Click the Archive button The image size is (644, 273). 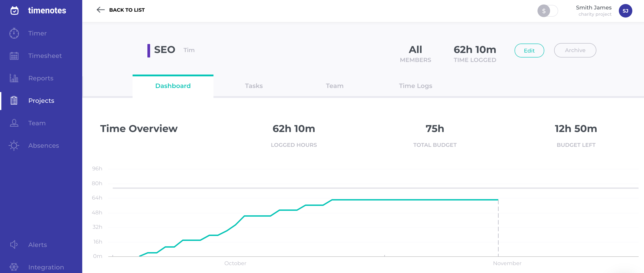tap(575, 50)
